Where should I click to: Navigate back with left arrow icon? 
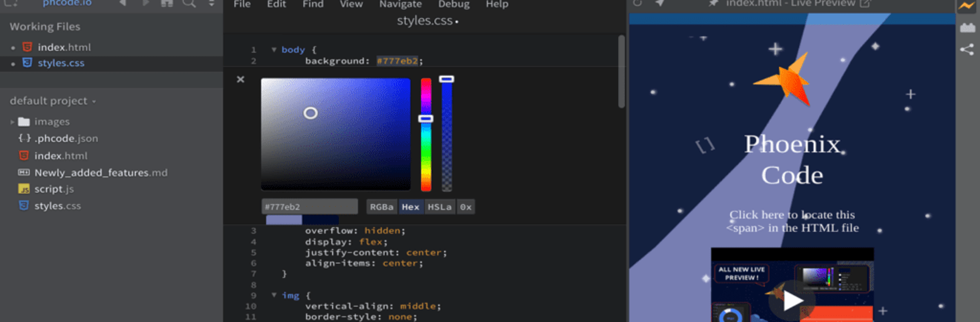point(122,3)
